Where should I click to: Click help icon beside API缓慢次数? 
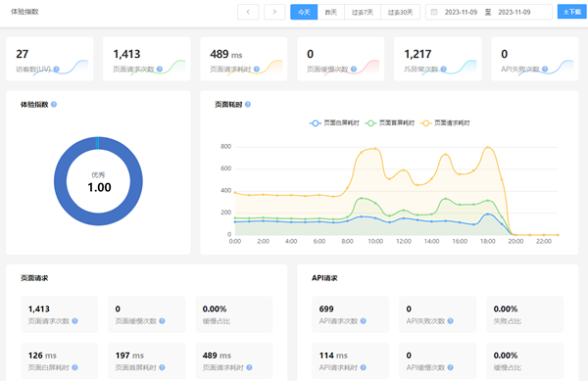451,367
